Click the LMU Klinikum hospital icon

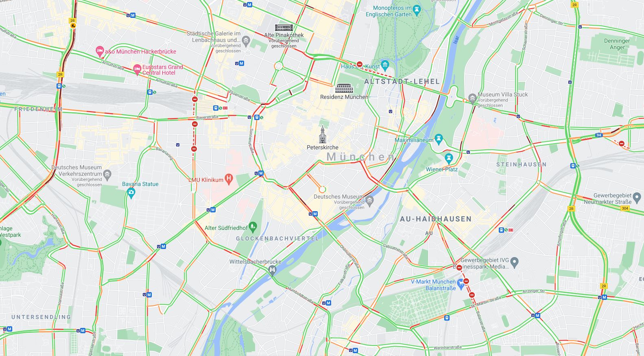(x=229, y=179)
